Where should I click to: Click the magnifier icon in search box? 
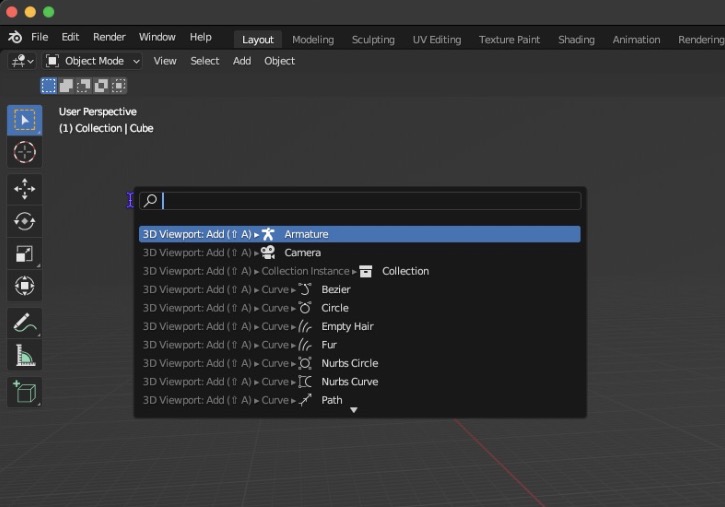coord(150,201)
